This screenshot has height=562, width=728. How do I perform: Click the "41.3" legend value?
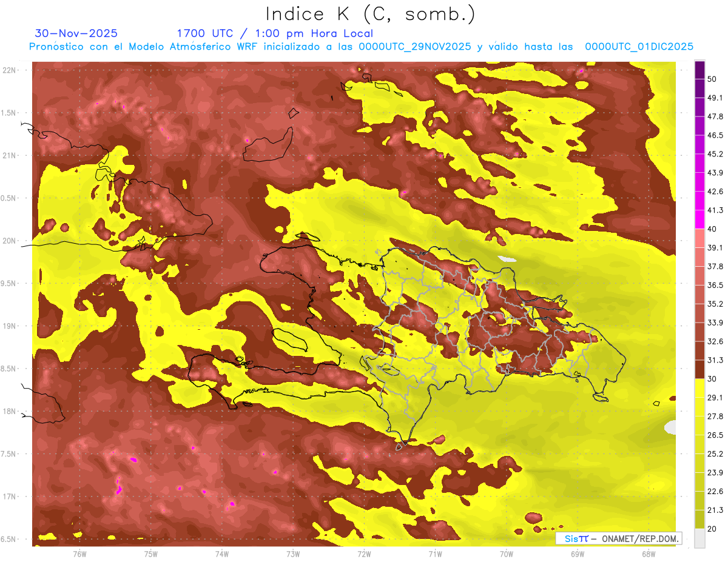pos(715,210)
